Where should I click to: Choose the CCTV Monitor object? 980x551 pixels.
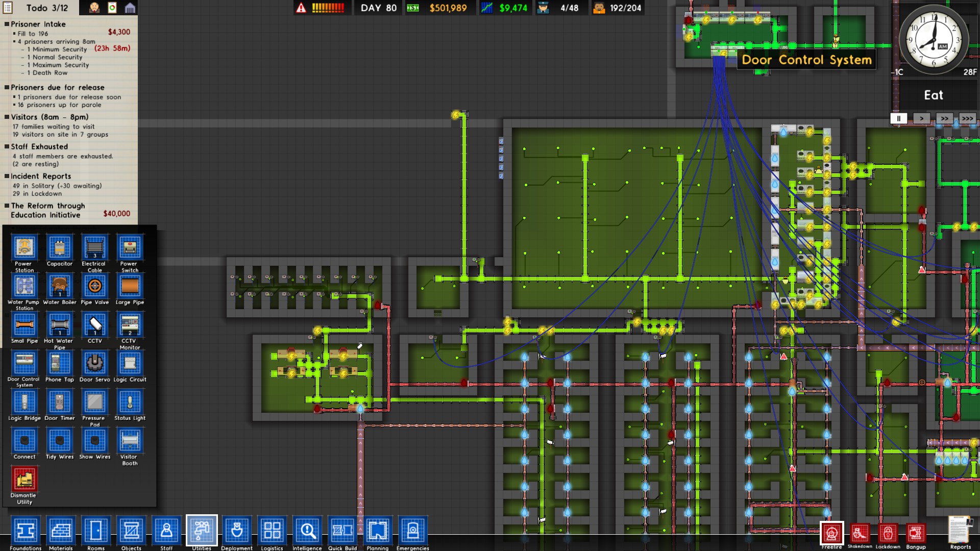click(130, 325)
